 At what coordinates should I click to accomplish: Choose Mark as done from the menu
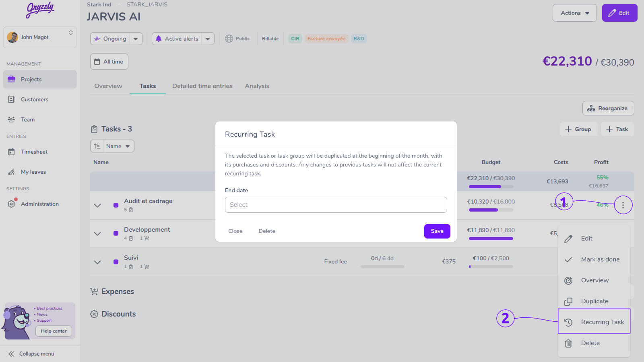pos(594,259)
